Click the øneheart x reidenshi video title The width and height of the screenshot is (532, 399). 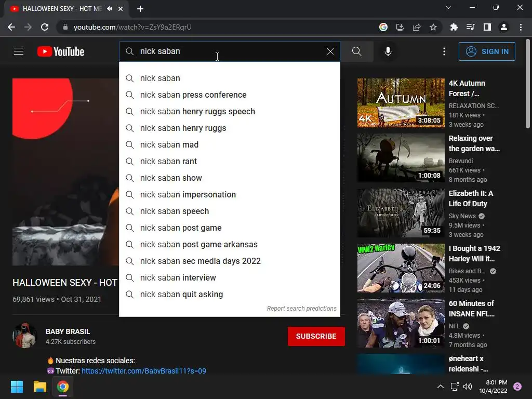pos(468,363)
